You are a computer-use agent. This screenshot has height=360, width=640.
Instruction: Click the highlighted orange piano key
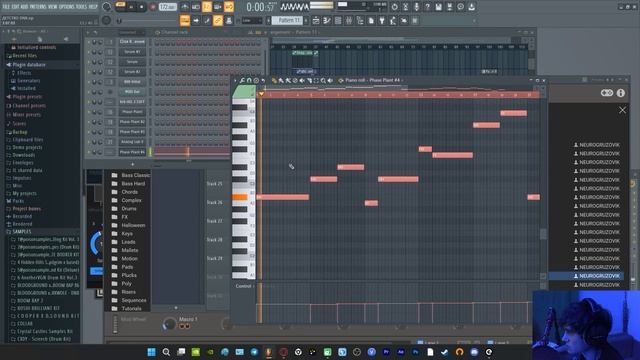tap(240, 197)
